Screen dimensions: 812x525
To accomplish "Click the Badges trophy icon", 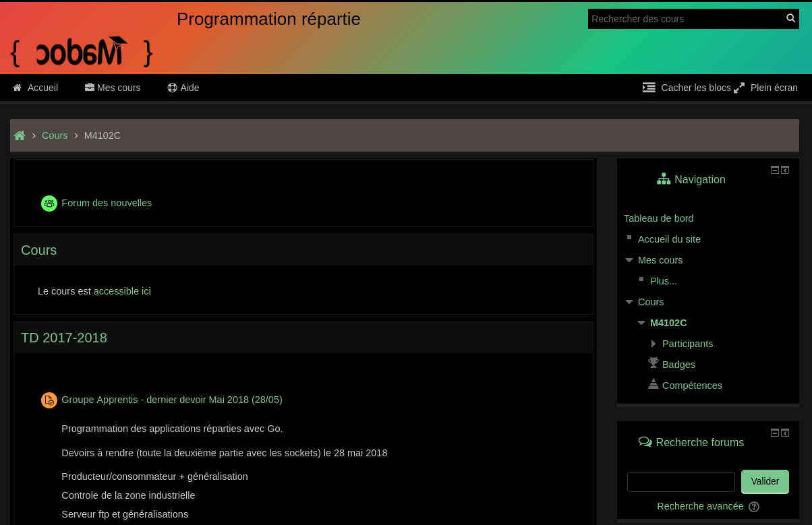I will click(654, 363).
